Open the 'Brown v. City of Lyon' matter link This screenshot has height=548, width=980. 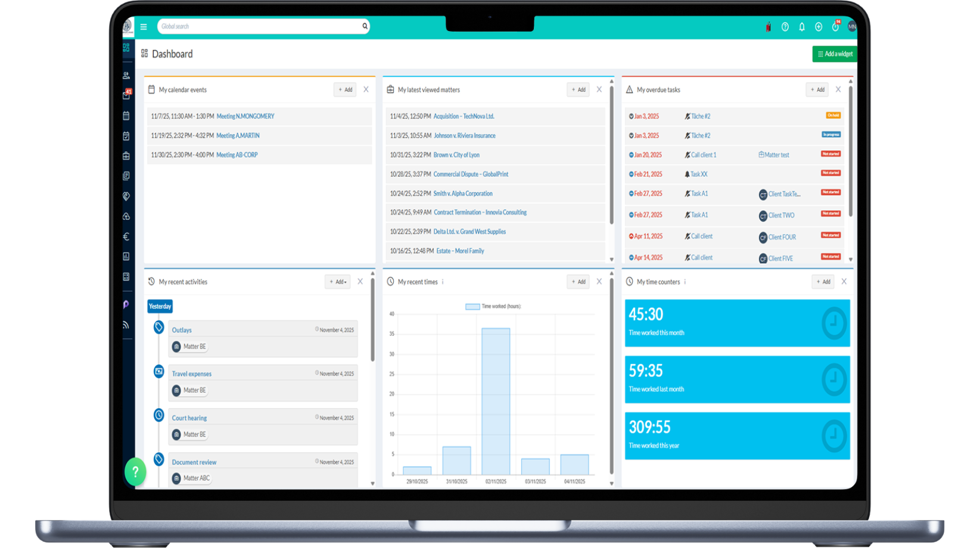456,155
